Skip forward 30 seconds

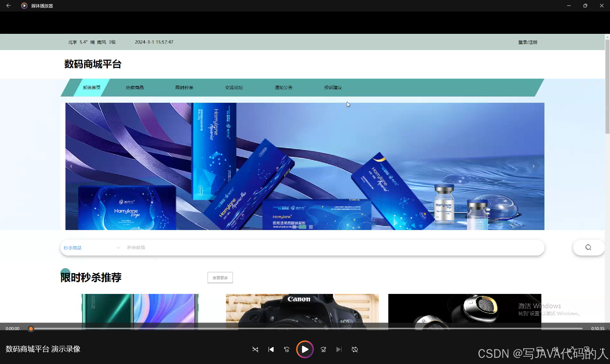323,349
